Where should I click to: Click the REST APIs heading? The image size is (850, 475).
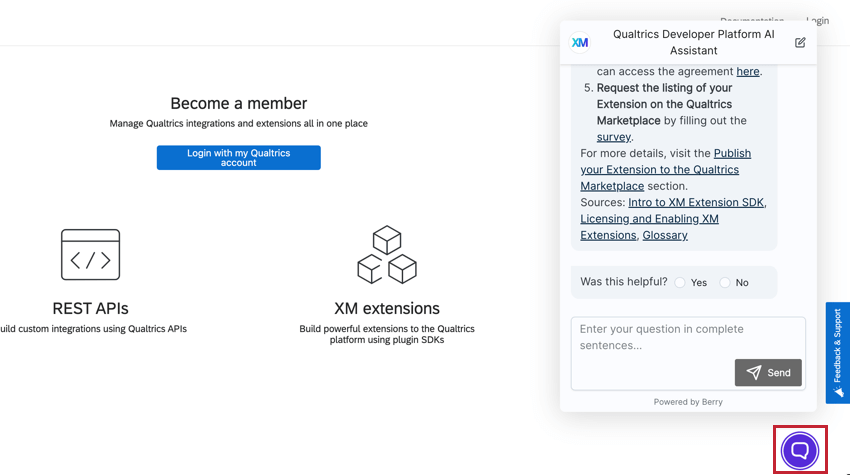click(90, 308)
